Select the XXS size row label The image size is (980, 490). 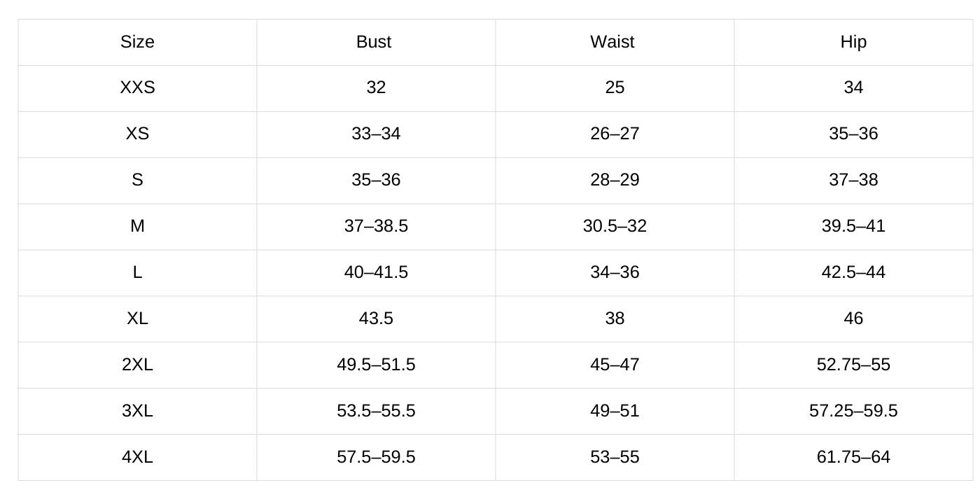pos(137,87)
